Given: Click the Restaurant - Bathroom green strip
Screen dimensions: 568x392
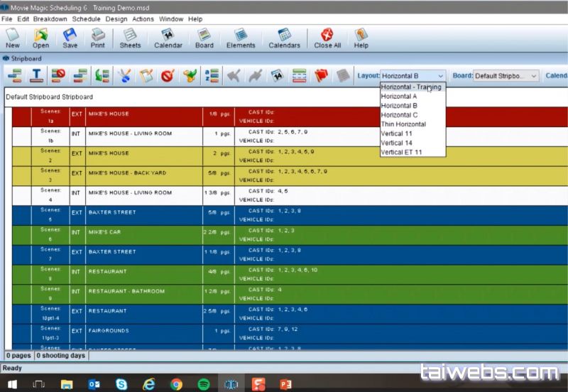Looking at the screenshot, I should (x=142, y=294).
